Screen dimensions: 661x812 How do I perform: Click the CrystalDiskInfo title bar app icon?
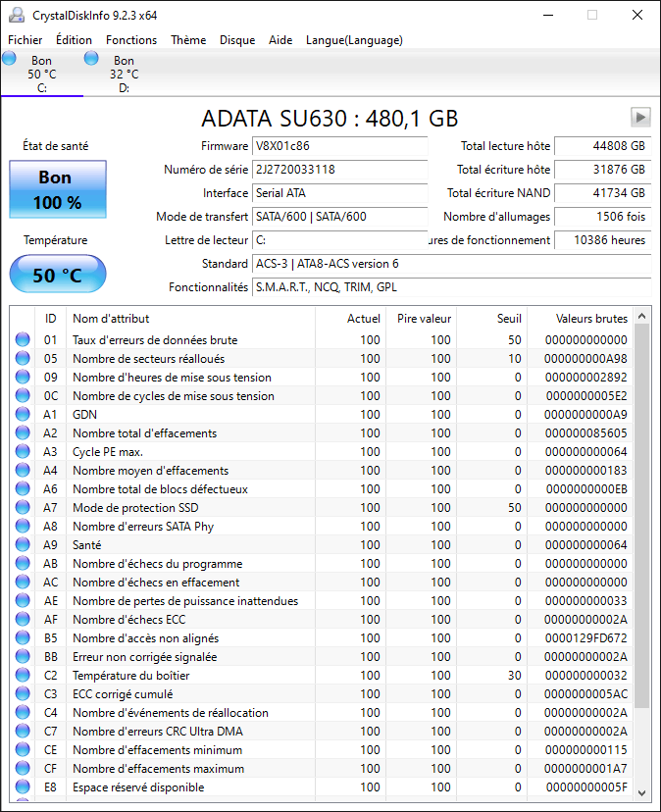tap(17, 15)
